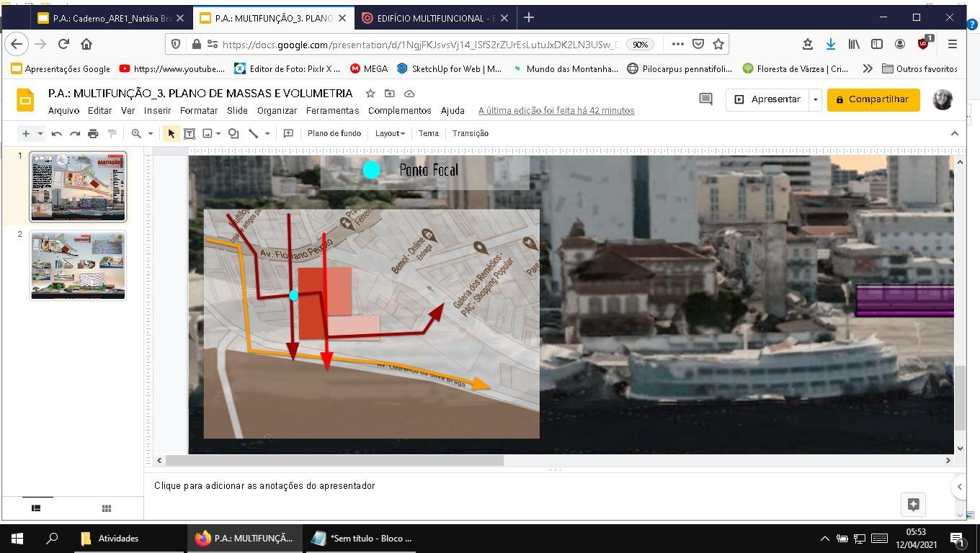
Task: Open the Ferramentas menu
Action: tap(332, 111)
